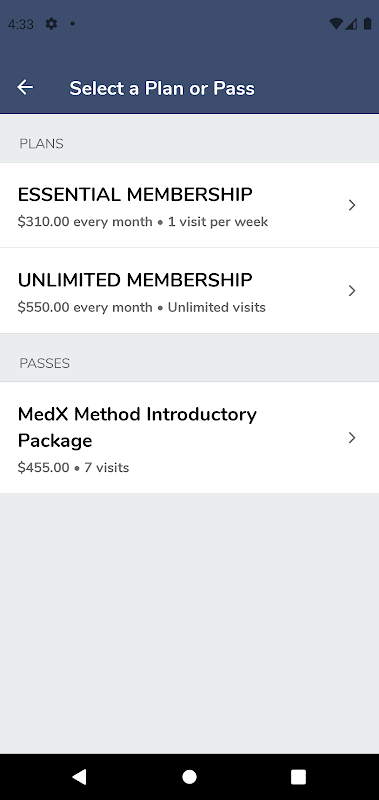The image size is (379, 800).
Task: Tap the $455.00 7 visits price line
Action: click(73, 468)
